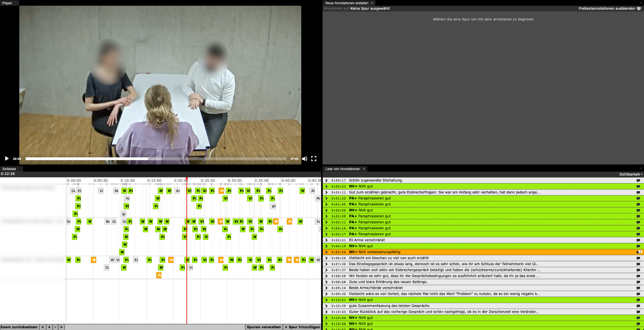Select the Liste von Annotationen tab
Viewport: 644px width, 330px height.
pos(342,169)
